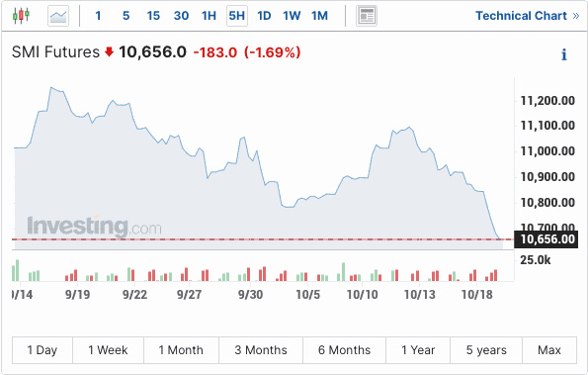Click the (-1.69%) percent change

point(273,52)
